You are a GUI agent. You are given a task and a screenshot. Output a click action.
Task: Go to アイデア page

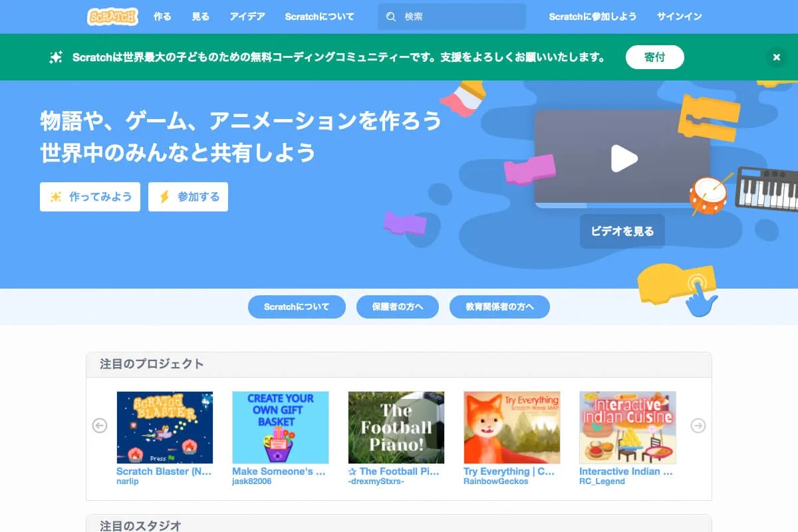point(247,17)
